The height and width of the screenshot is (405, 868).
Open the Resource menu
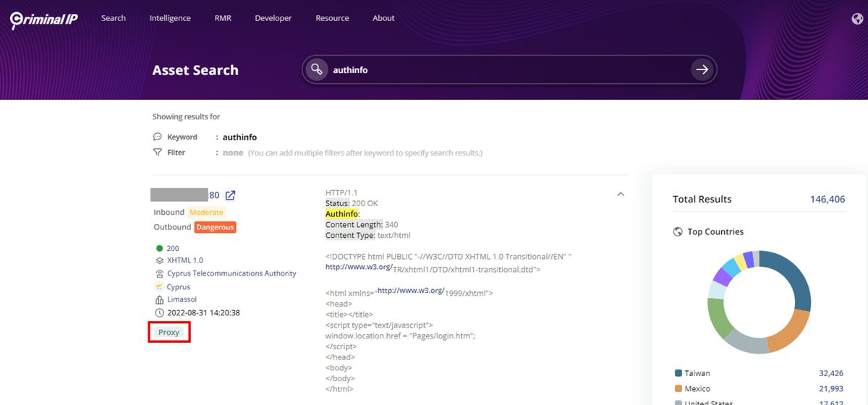pyautogui.click(x=332, y=18)
